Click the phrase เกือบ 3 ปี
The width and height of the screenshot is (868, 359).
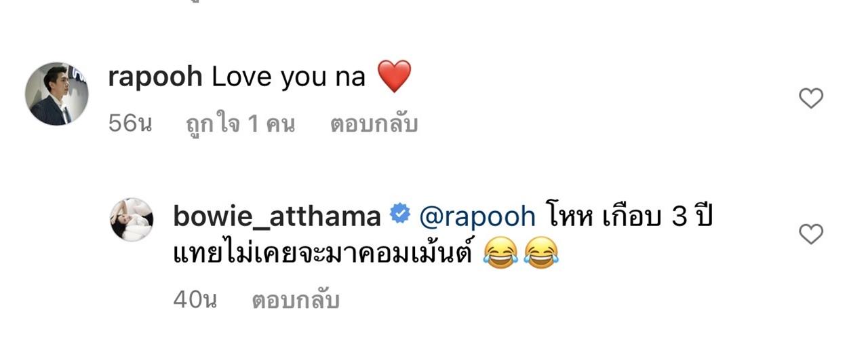click(x=658, y=216)
